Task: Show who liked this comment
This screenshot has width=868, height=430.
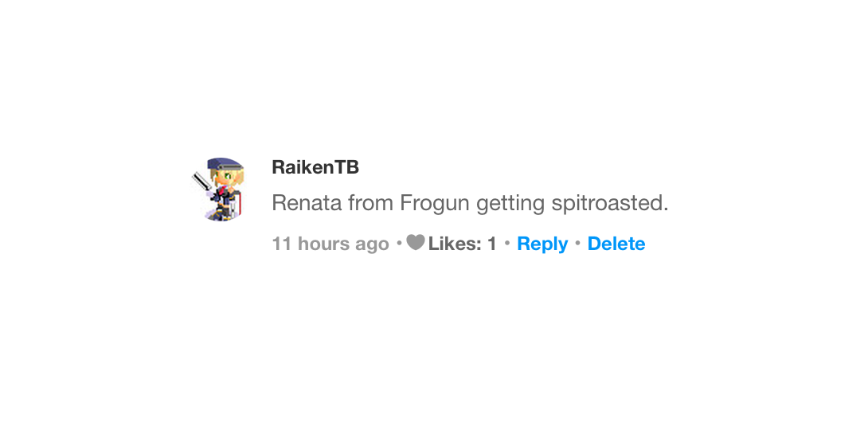Action: click(x=463, y=244)
